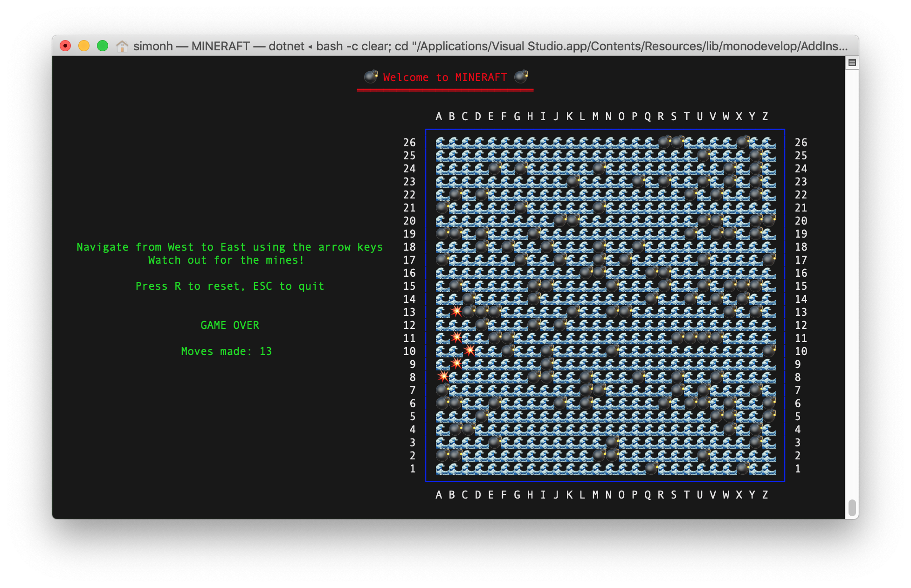This screenshot has width=911, height=588.
Task: Click the explosion icon in row 9
Action: 456,363
